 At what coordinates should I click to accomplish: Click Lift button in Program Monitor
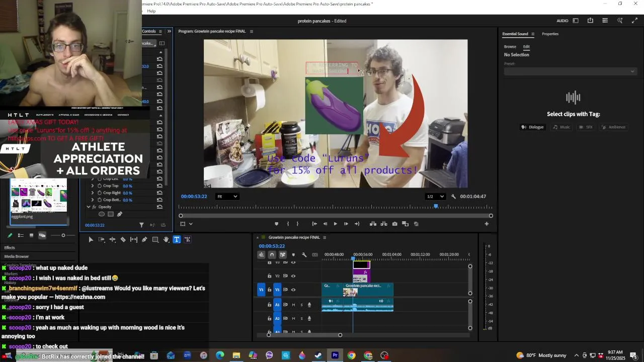point(373,224)
